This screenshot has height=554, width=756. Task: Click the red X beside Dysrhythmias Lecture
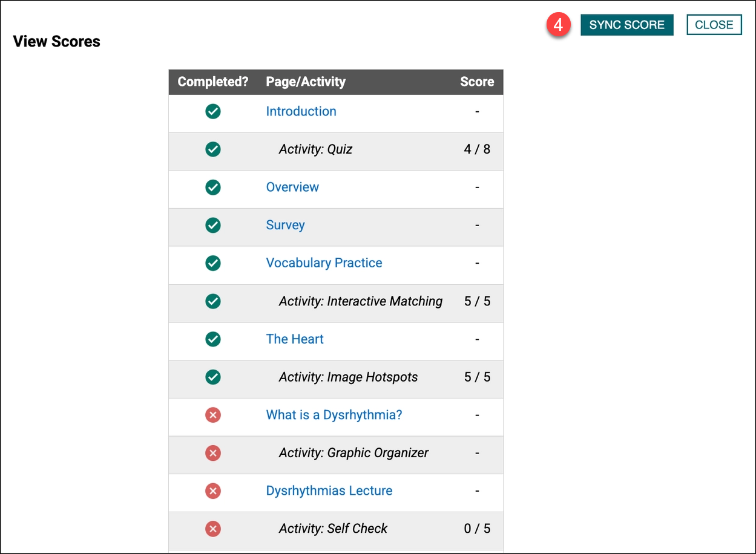coord(212,490)
